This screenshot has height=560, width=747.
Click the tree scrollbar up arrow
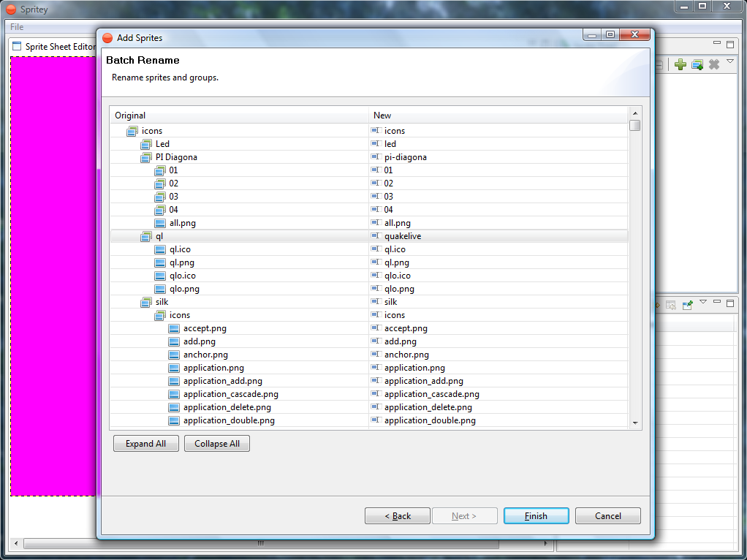[635, 113]
